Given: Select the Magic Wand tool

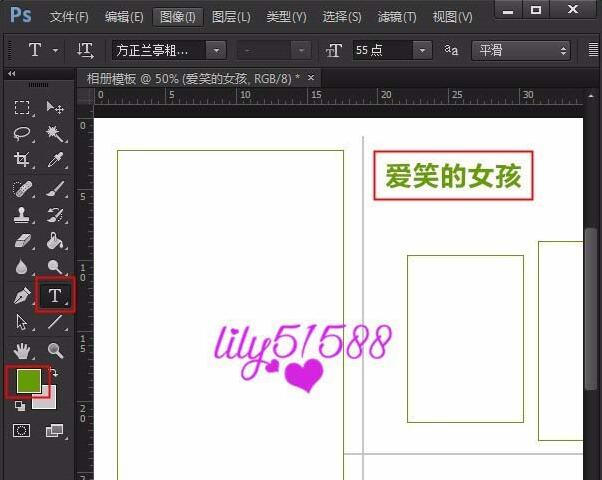Looking at the screenshot, I should tap(55, 134).
